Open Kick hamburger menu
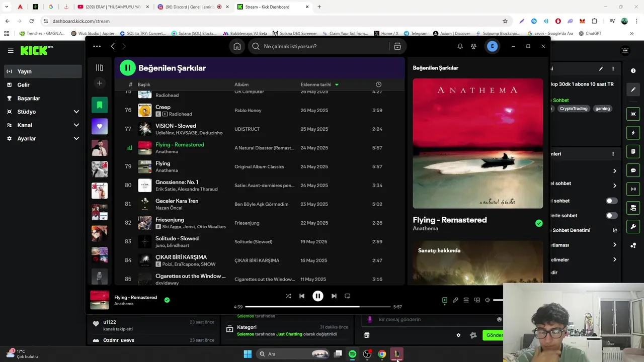644x362 pixels. point(11,51)
